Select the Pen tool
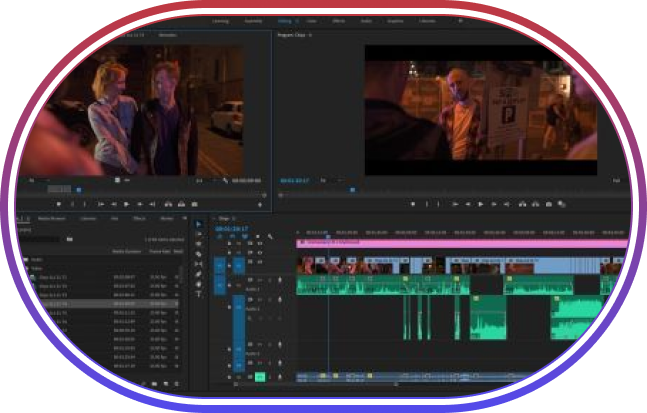 coord(199,274)
